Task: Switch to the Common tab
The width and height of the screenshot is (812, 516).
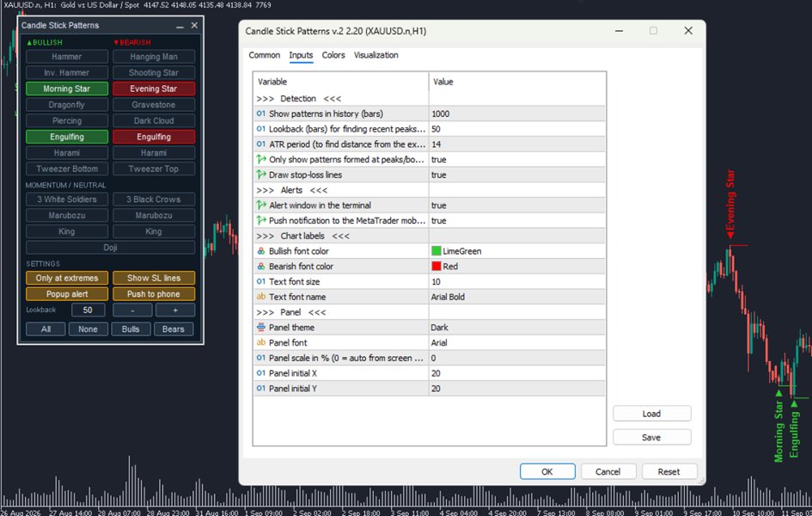Action: [x=264, y=55]
